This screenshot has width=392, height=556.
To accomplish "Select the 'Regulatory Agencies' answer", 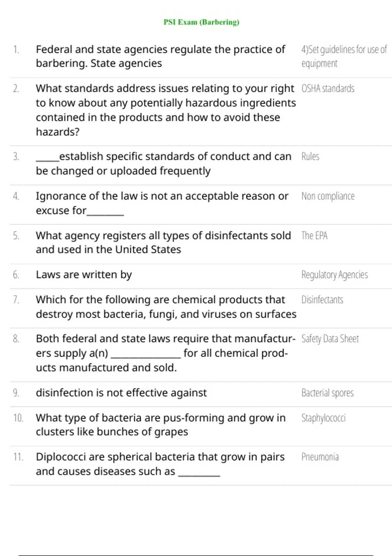I will click(x=335, y=275).
